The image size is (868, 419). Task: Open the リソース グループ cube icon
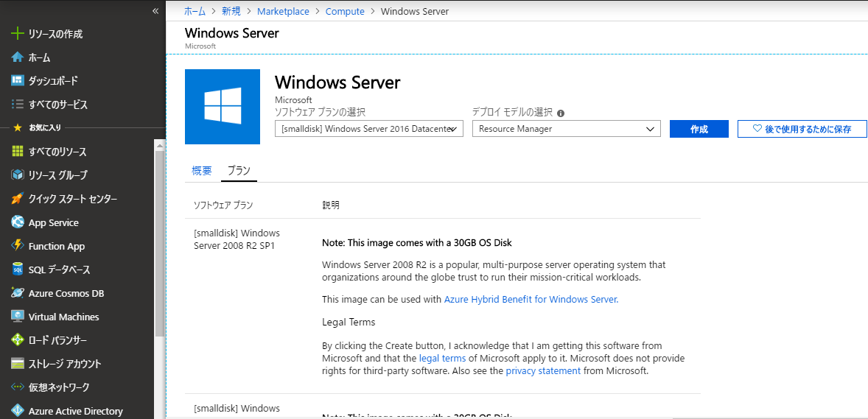[x=18, y=175]
